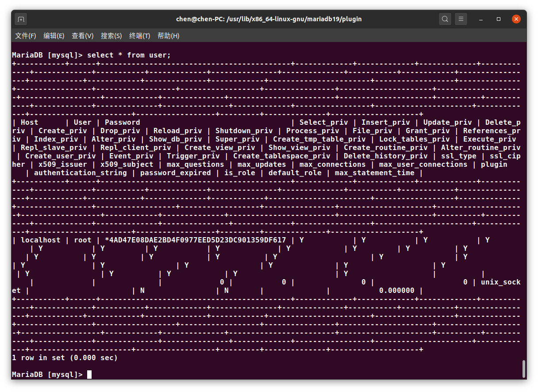This screenshot has height=392, width=538.
Task: Click the 'Repl_client_priv' column header
Action: (136, 148)
